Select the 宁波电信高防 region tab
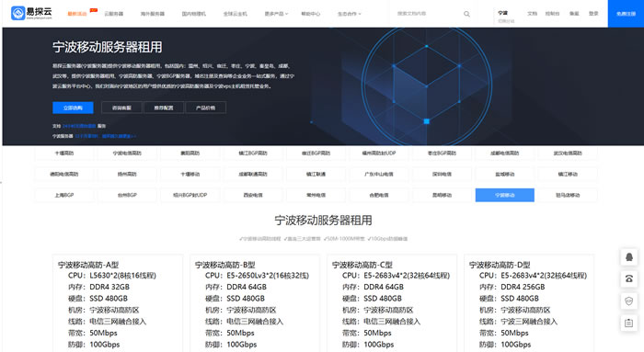 [127, 153]
